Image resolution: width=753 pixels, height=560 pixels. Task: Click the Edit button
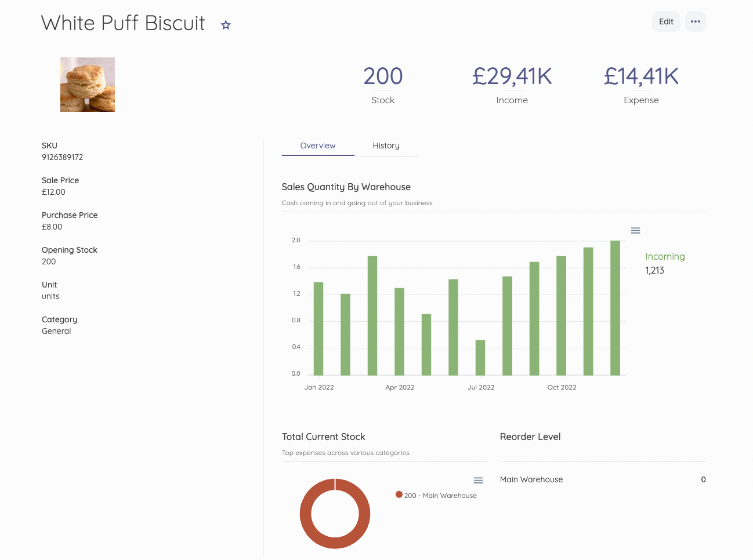[665, 21]
